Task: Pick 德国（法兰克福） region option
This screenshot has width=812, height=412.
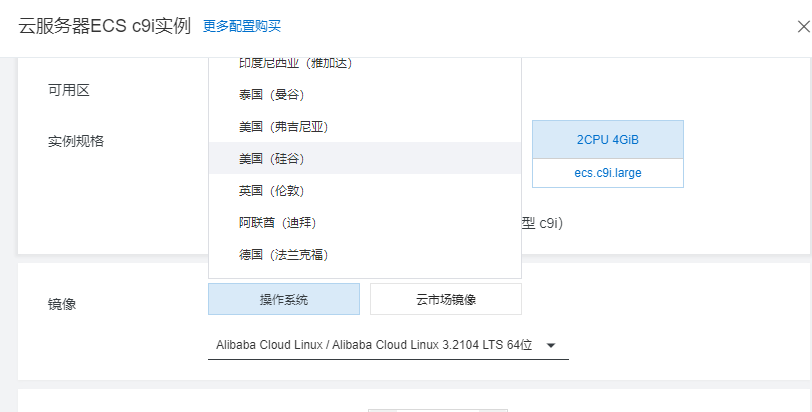Action: click(283, 254)
